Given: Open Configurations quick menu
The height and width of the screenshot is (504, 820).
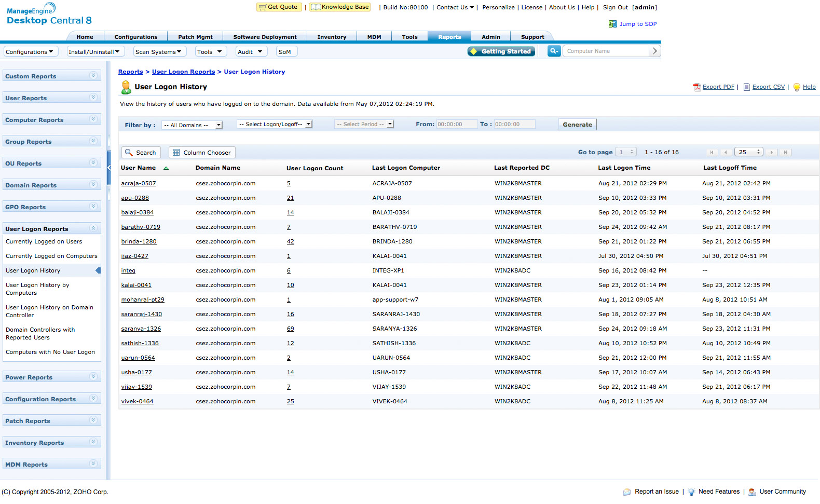Looking at the screenshot, I should click(30, 52).
